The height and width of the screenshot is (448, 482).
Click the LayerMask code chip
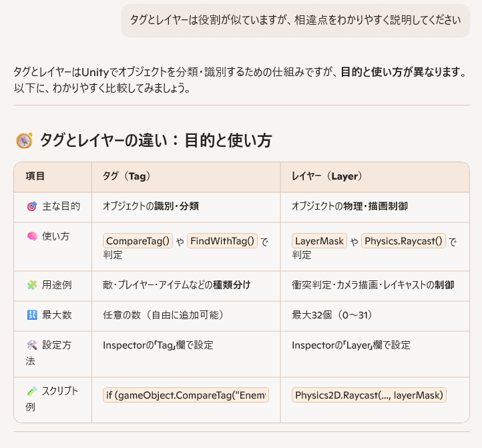point(319,241)
